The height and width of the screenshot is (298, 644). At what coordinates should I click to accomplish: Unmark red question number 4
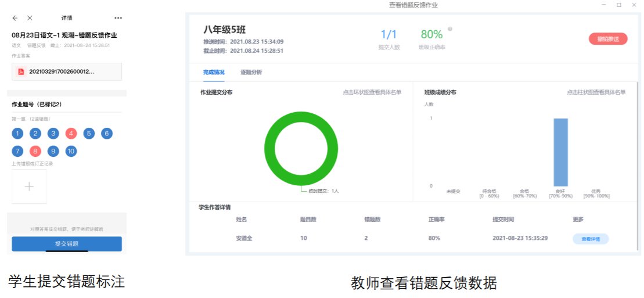click(71, 134)
